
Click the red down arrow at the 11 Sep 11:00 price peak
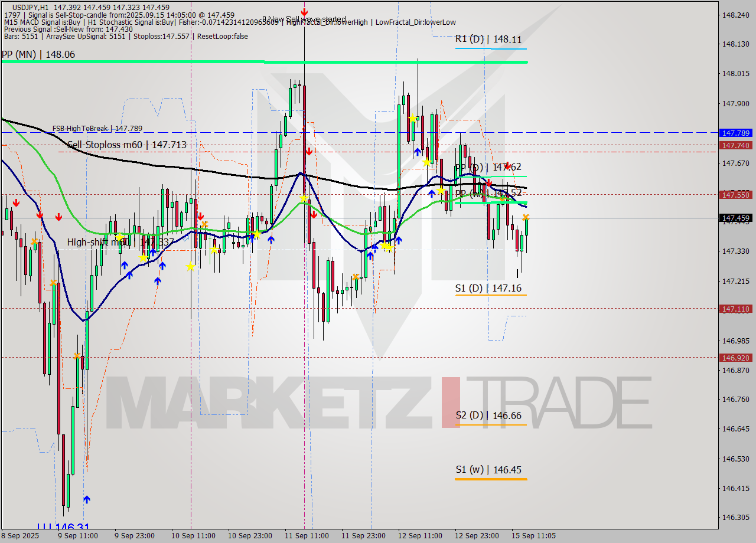point(309,152)
